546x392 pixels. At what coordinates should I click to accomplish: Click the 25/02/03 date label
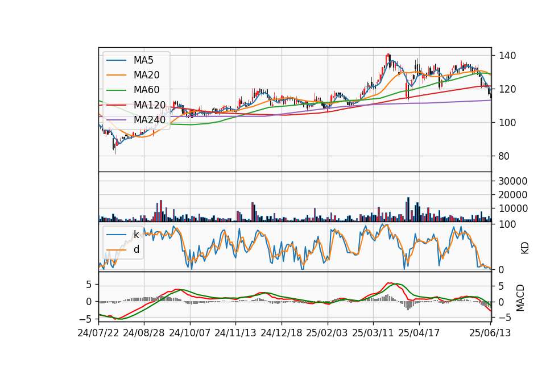[x=327, y=333]
